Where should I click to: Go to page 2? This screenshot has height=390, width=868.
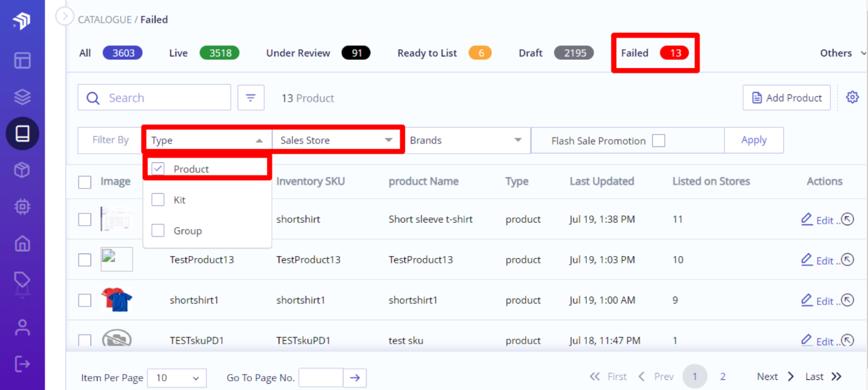pos(723,377)
